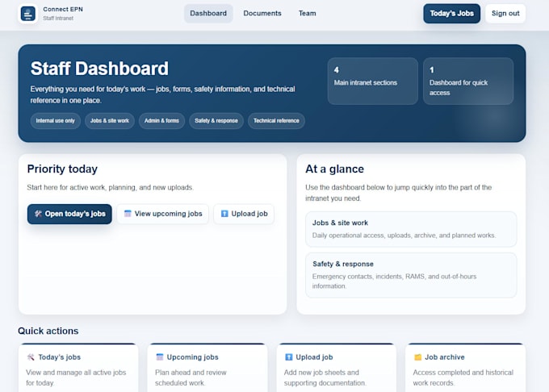Open Jobs & site work card in At a glance

[411, 229]
